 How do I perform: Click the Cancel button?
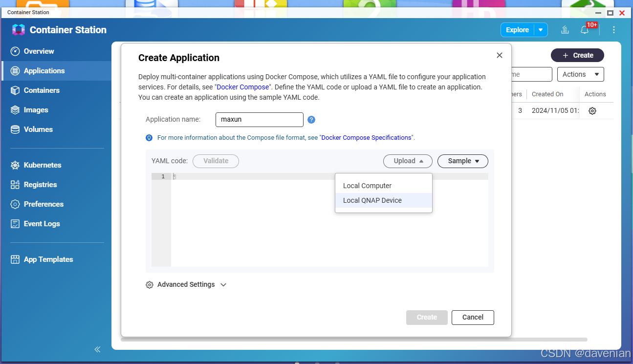[x=473, y=317]
